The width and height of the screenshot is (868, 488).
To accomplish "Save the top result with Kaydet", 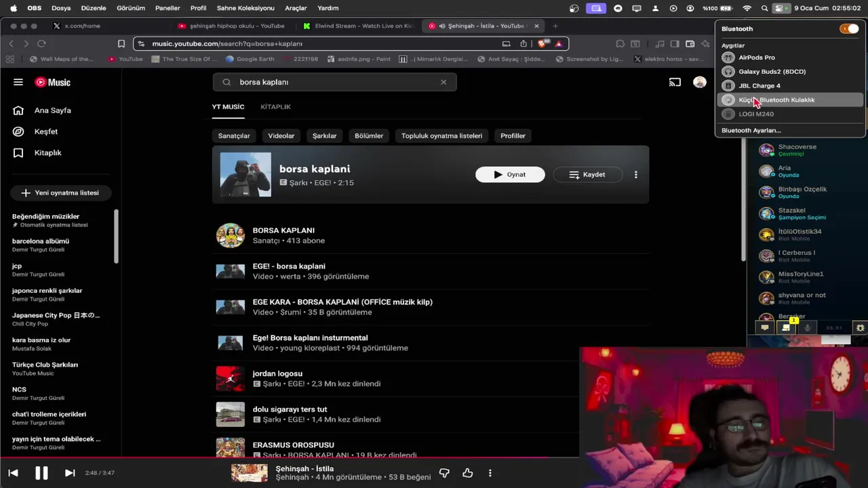I will pyautogui.click(x=587, y=174).
